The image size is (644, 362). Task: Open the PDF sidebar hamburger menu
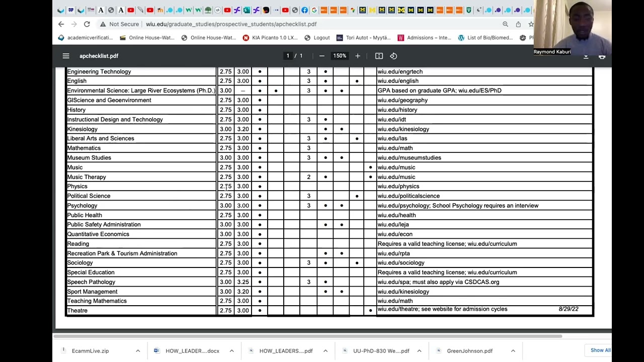point(66,56)
